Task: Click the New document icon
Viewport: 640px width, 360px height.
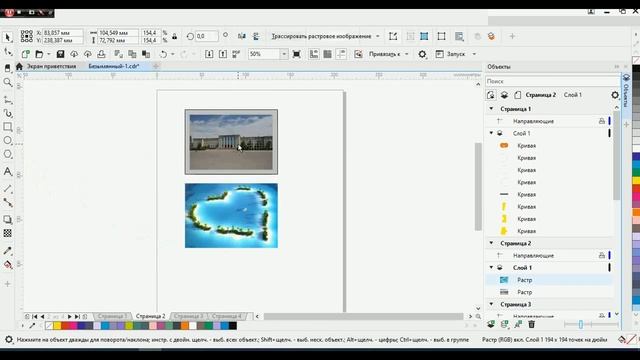Action: 25,54
